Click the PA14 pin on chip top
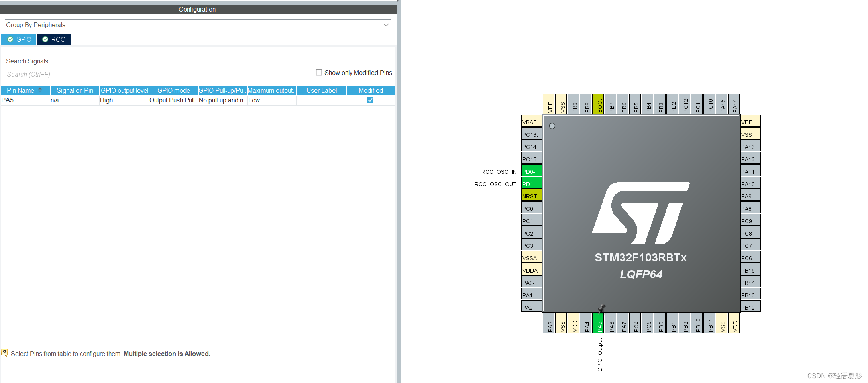Screen dimensions: 868x383 pyautogui.click(x=734, y=104)
